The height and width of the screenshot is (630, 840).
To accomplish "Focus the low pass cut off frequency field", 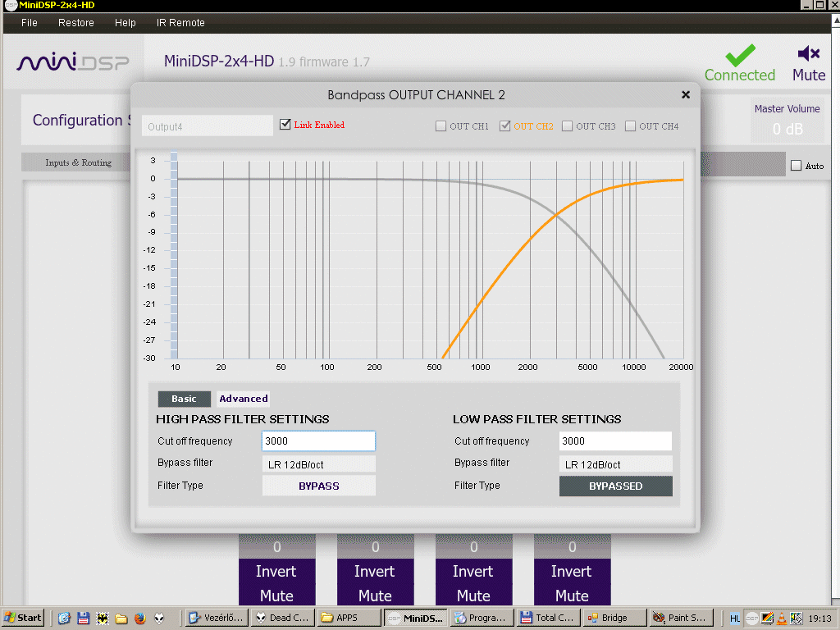I will 615,441.
